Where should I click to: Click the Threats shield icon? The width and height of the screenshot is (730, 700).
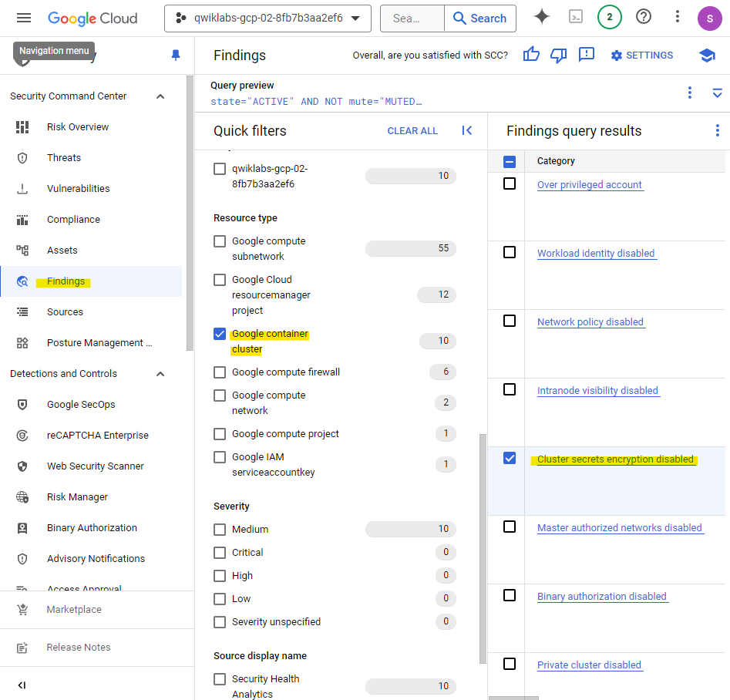(22, 158)
